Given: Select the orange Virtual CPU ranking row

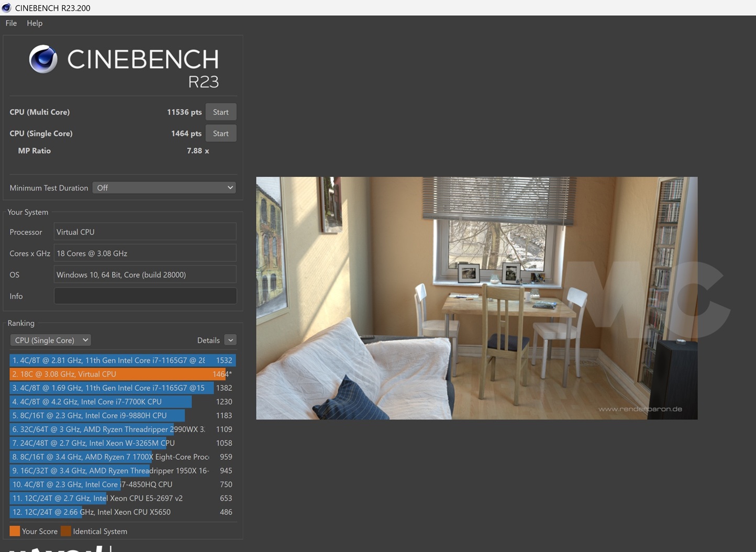Looking at the screenshot, I should click(x=123, y=374).
